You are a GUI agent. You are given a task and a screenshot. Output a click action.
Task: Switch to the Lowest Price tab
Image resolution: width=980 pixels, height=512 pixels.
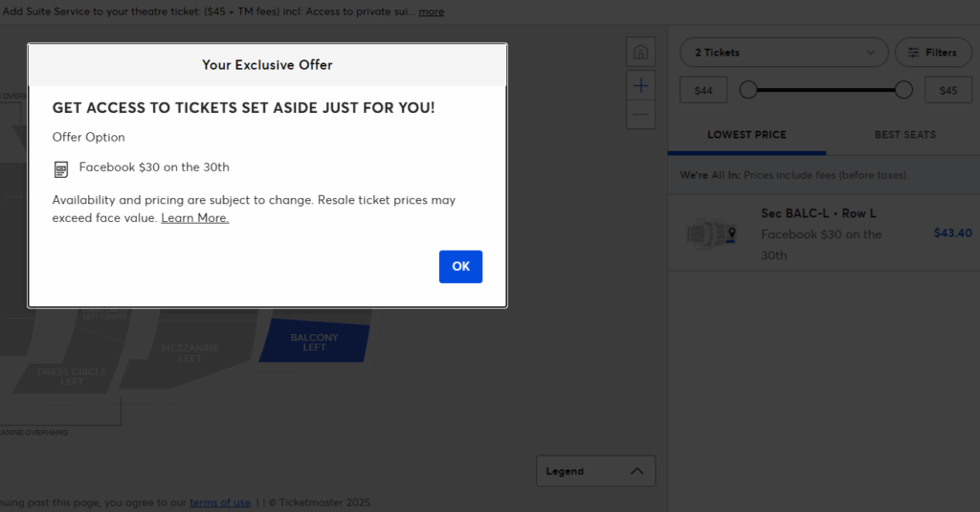point(746,135)
